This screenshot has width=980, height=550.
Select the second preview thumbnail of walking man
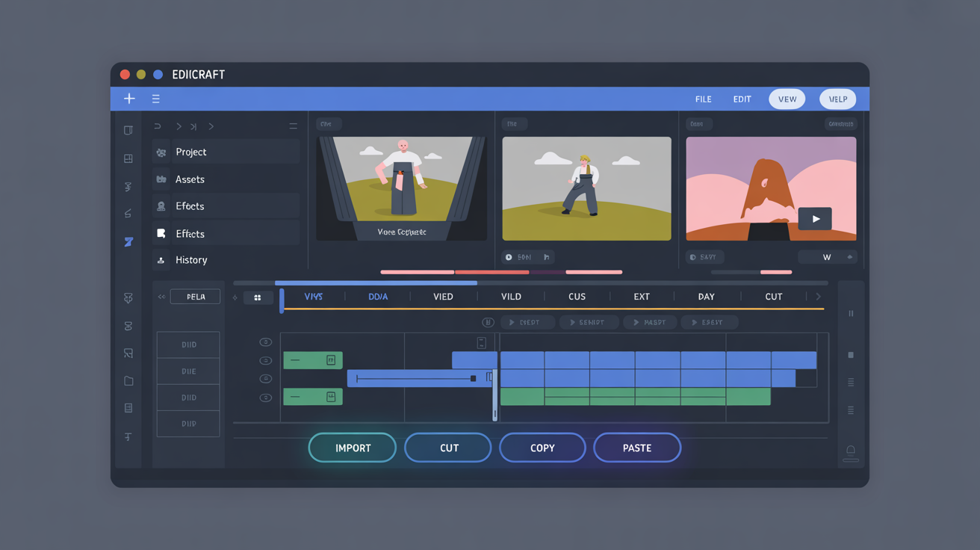click(586, 188)
